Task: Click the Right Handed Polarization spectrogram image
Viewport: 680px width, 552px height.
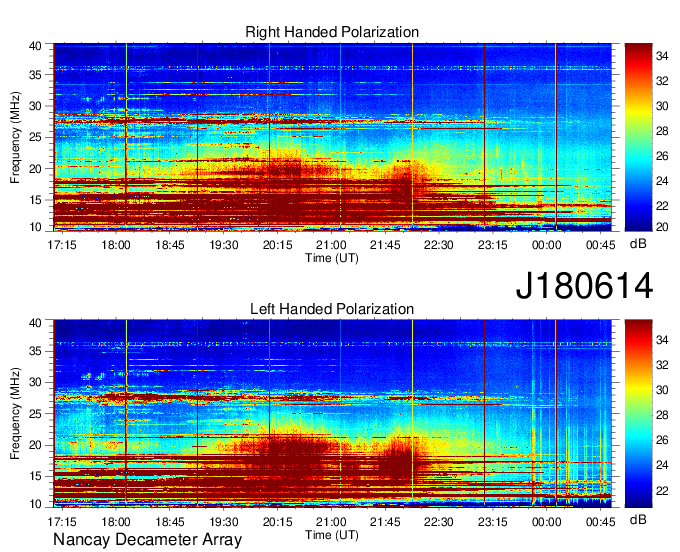Action: [x=333, y=137]
